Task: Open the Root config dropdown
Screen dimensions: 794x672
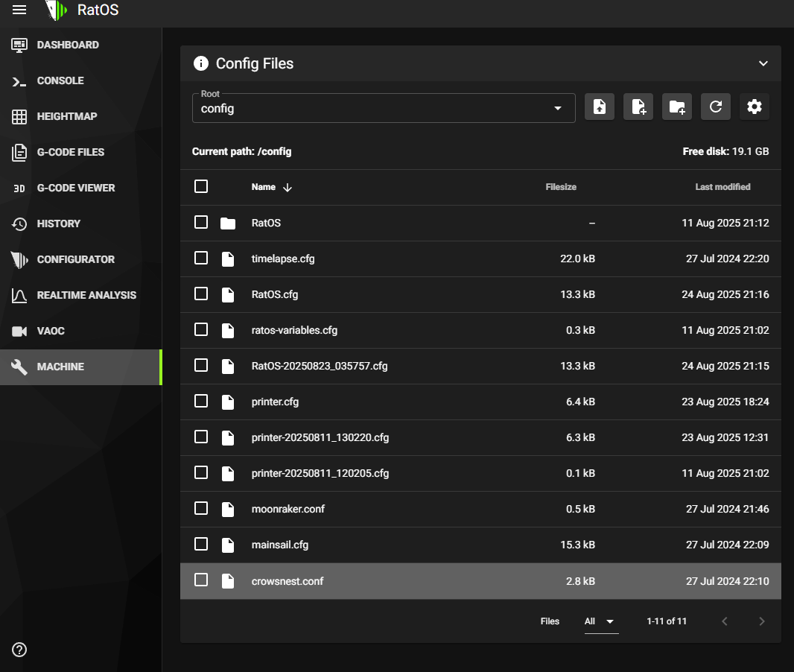Action: coord(384,108)
